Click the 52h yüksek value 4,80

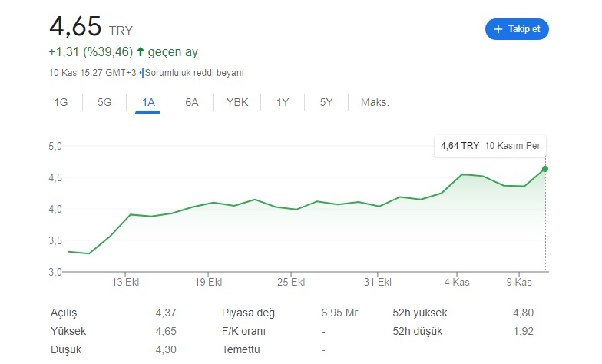524,313
